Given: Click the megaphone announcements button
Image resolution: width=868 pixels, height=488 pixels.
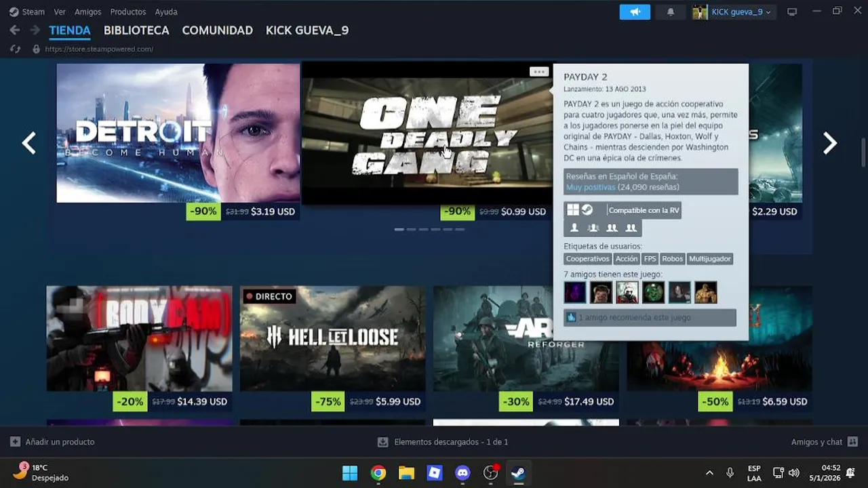Looking at the screenshot, I should (635, 12).
